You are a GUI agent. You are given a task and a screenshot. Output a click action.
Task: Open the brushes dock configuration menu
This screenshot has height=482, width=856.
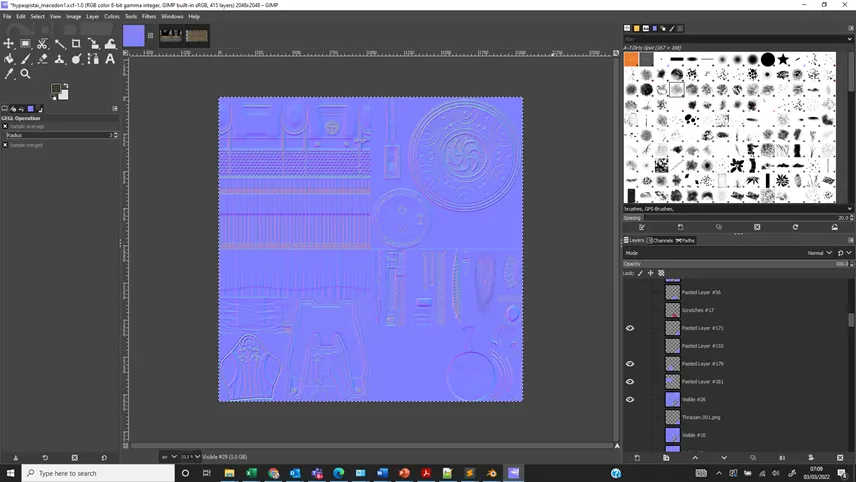(851, 28)
